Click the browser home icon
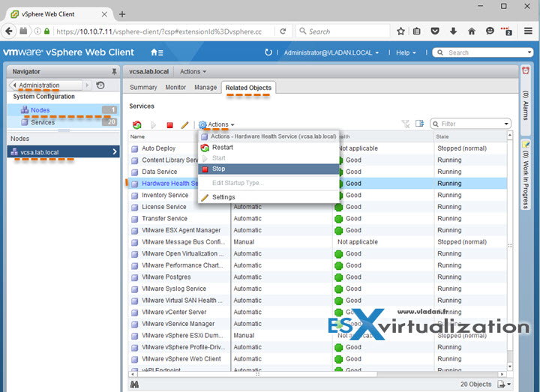Screen dimensions: 540x392 pos(472,31)
